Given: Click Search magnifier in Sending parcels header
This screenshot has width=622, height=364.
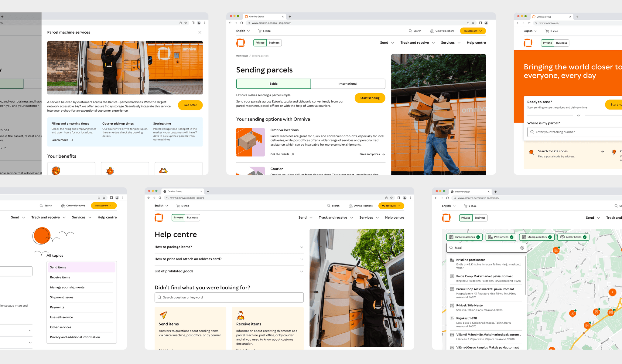Looking at the screenshot, I should pyautogui.click(x=410, y=31).
